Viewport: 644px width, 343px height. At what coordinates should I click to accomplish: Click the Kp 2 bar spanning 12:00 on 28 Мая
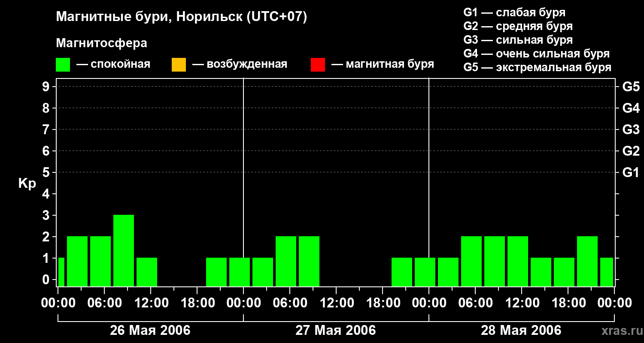(x=518, y=261)
